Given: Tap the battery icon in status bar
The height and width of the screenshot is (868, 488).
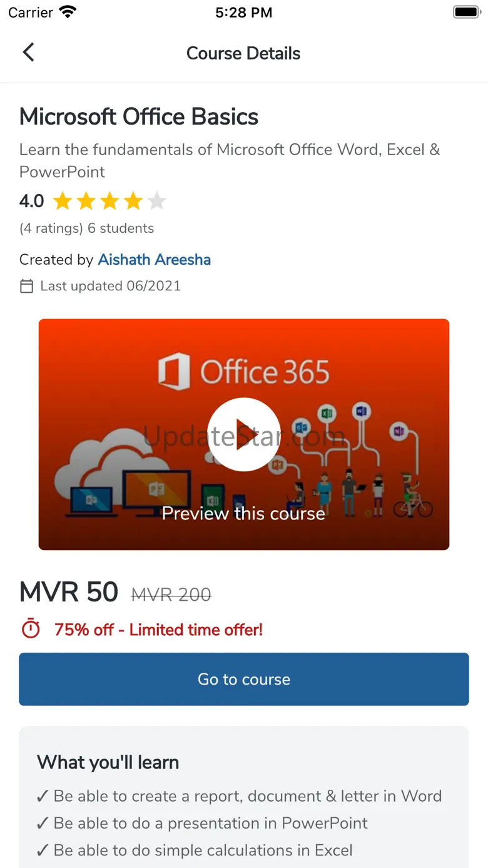Looking at the screenshot, I should (x=466, y=12).
